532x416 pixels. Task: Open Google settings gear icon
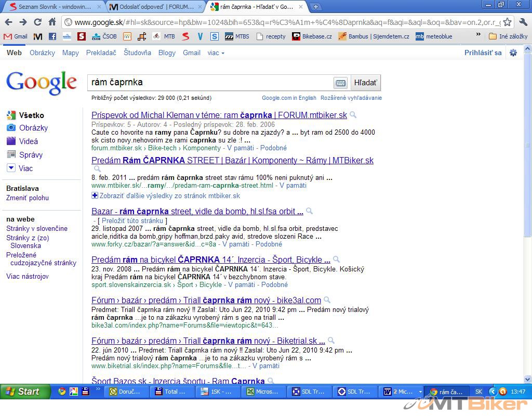tap(513, 53)
